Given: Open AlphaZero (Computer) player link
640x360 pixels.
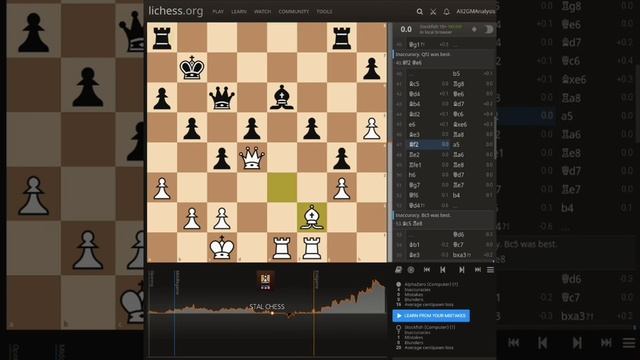Looking at the screenshot, I should tap(431, 284).
